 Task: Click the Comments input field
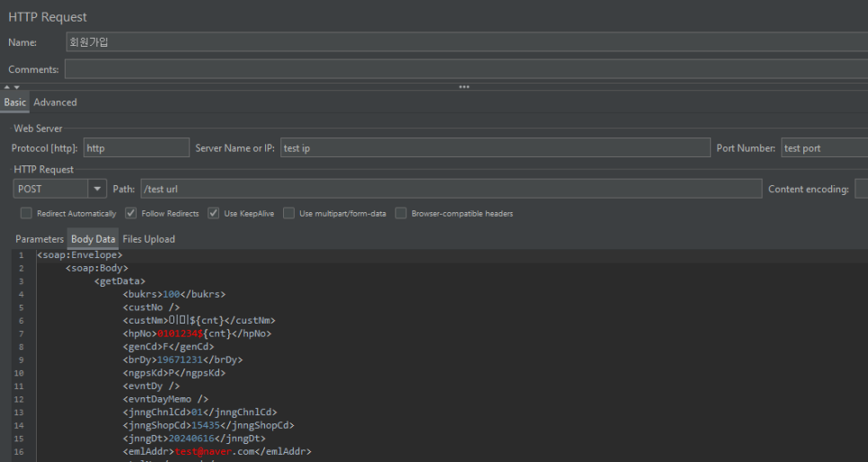click(466, 69)
